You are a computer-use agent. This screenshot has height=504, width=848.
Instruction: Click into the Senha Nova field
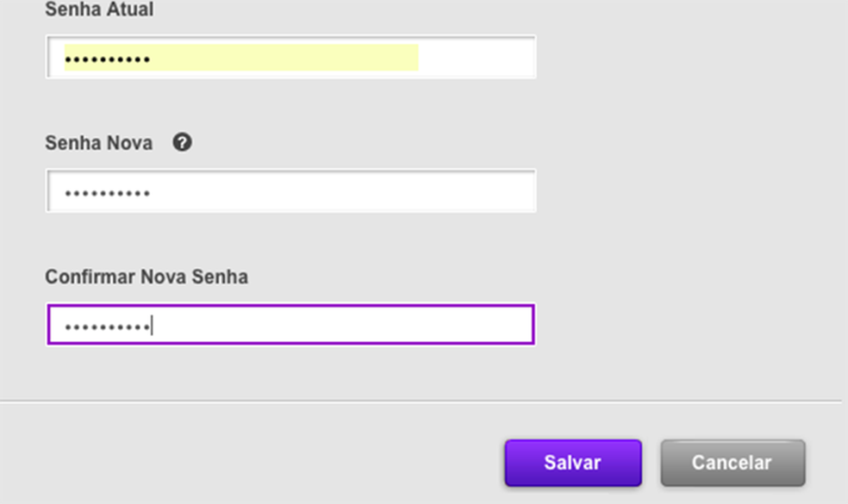tap(290, 191)
